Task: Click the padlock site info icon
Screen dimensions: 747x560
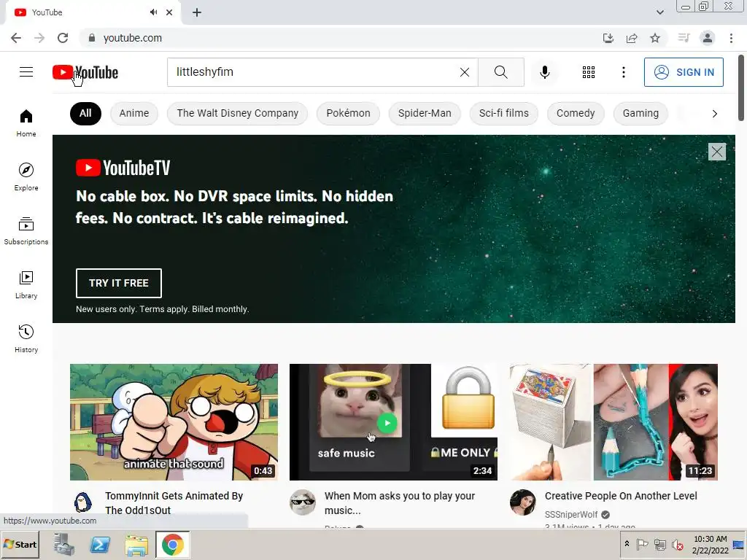Action: pos(92,38)
